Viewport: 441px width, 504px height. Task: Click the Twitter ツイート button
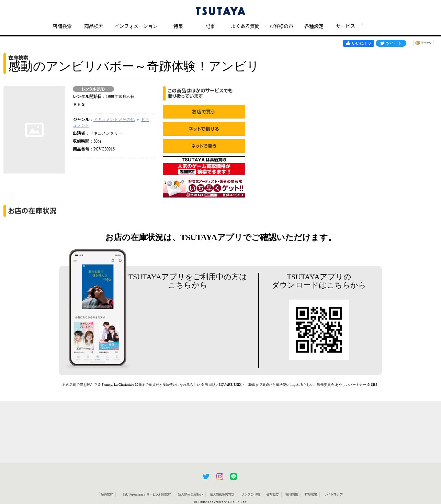pos(391,43)
